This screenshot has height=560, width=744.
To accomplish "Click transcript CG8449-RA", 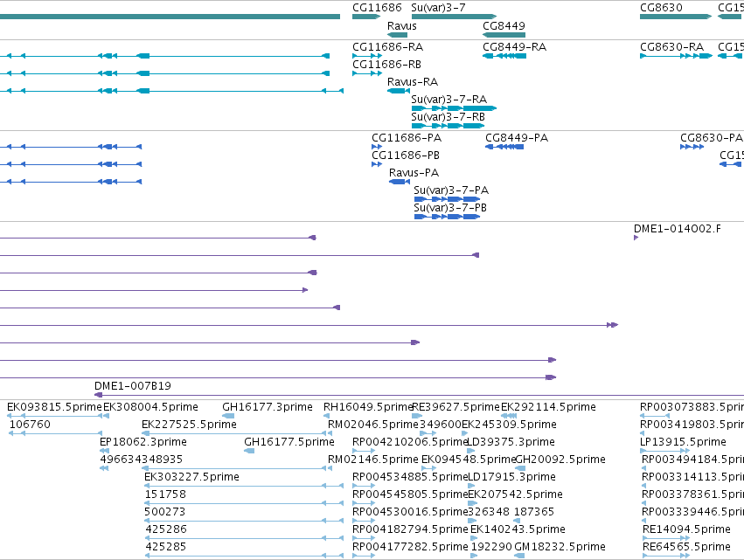I will coord(504,56).
